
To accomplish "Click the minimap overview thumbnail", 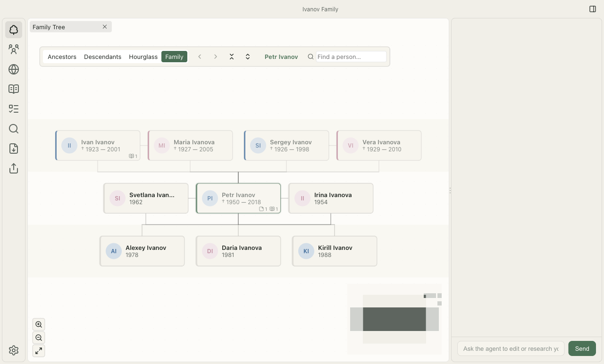I will point(394,319).
